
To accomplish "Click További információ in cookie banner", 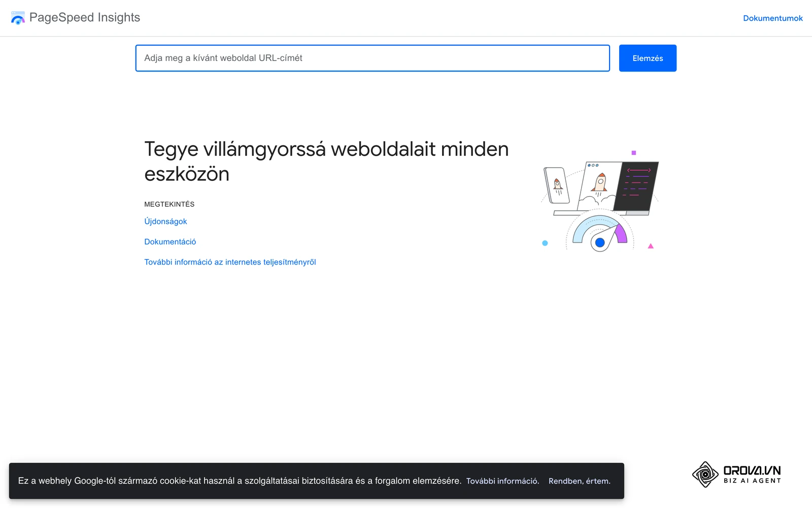I will [502, 481].
